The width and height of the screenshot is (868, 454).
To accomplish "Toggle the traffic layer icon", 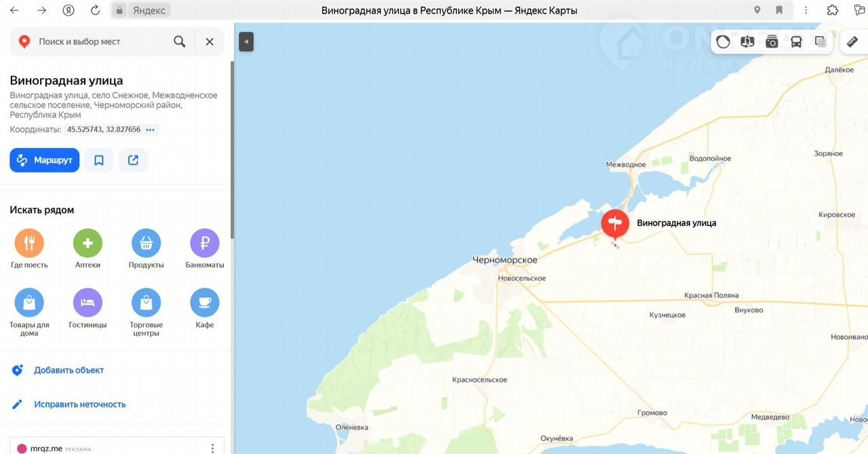I will tap(723, 42).
